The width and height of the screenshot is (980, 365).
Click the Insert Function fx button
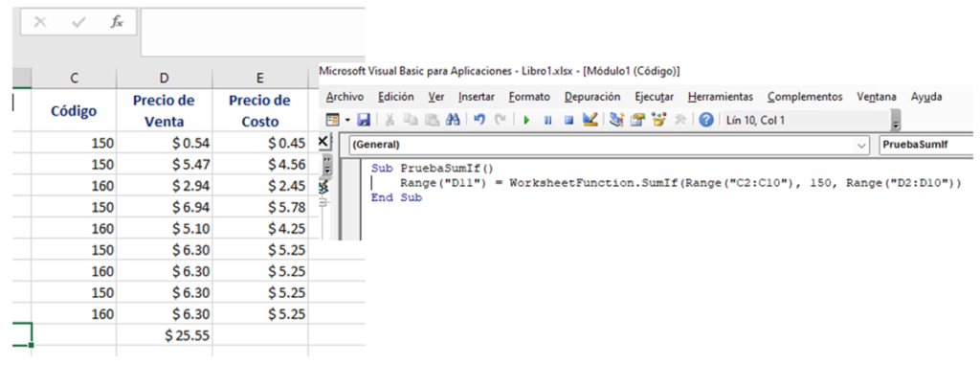[117, 23]
